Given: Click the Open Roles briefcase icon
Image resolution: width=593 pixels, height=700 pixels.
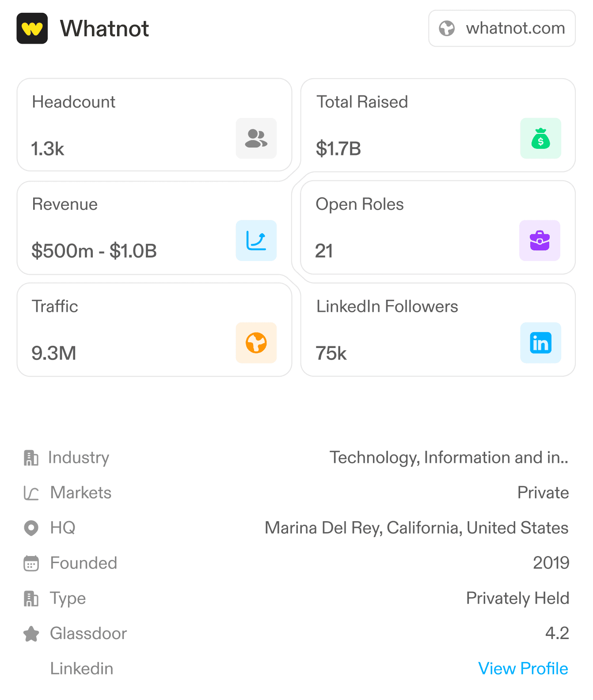Looking at the screenshot, I should point(540,241).
